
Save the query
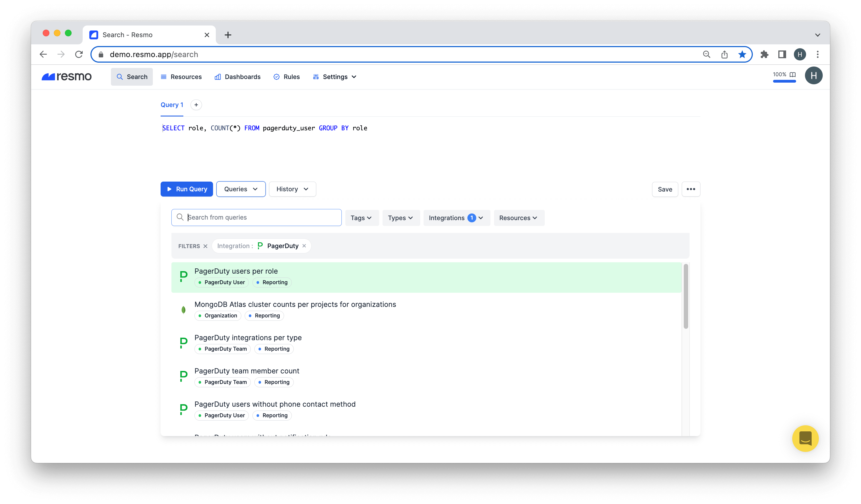(665, 189)
